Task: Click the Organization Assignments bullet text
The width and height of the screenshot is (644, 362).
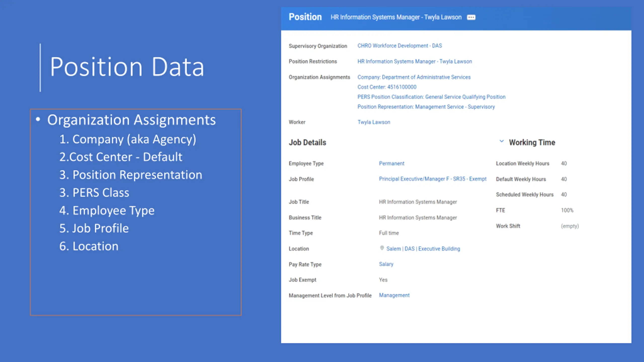Action: [132, 120]
